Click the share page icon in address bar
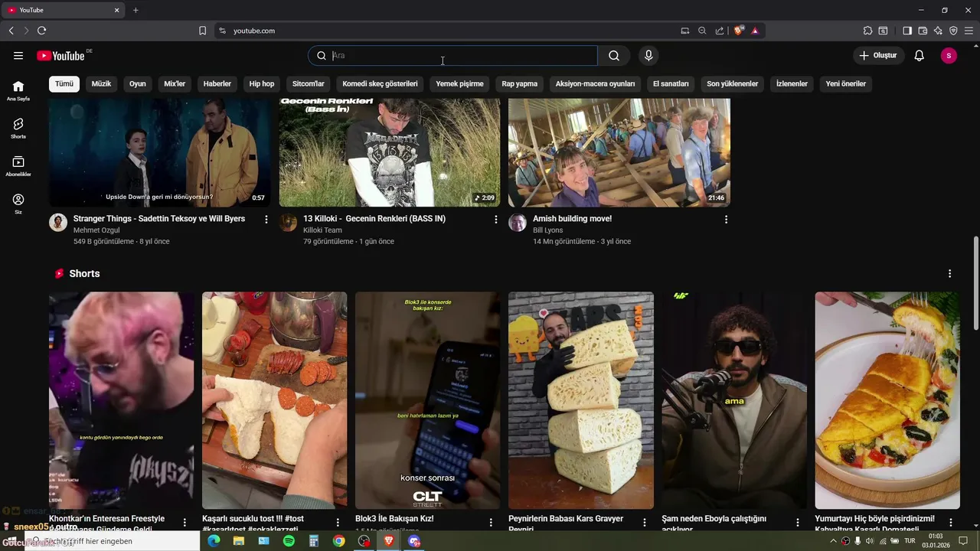The height and width of the screenshot is (551, 980). click(x=720, y=31)
